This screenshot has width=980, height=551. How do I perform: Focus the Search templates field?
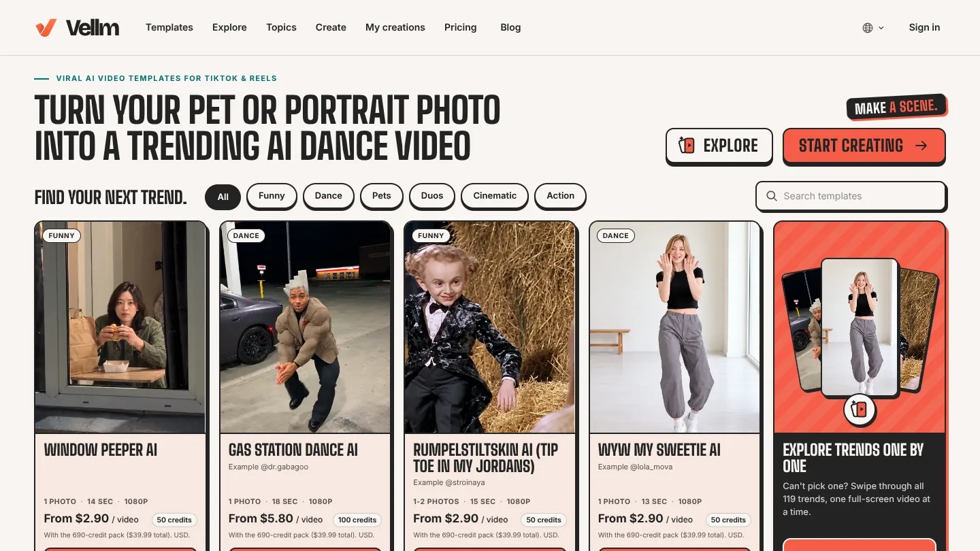[x=851, y=196]
